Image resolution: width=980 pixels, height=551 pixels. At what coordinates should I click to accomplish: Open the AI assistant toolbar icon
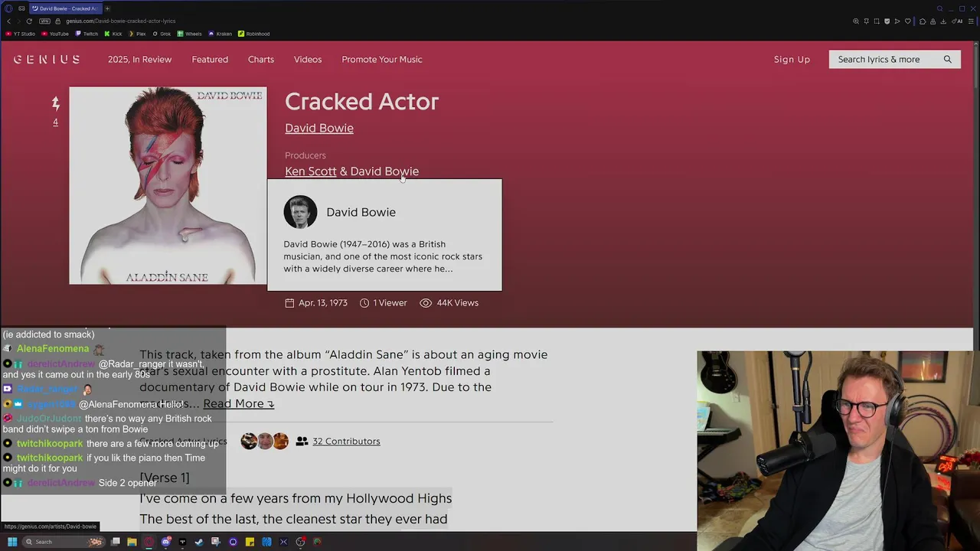(x=957, y=21)
